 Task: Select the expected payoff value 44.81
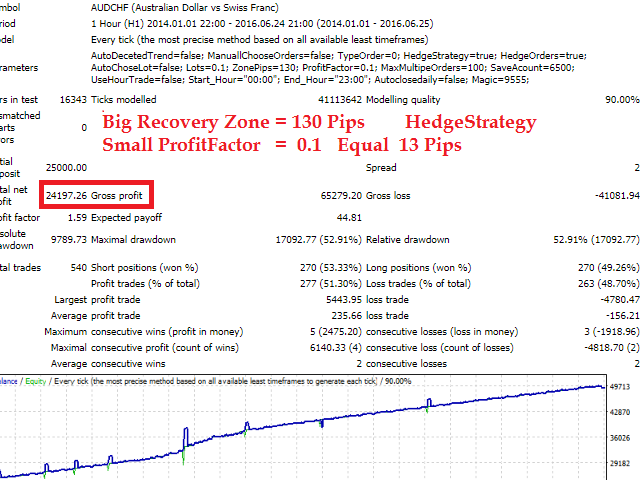(349, 218)
